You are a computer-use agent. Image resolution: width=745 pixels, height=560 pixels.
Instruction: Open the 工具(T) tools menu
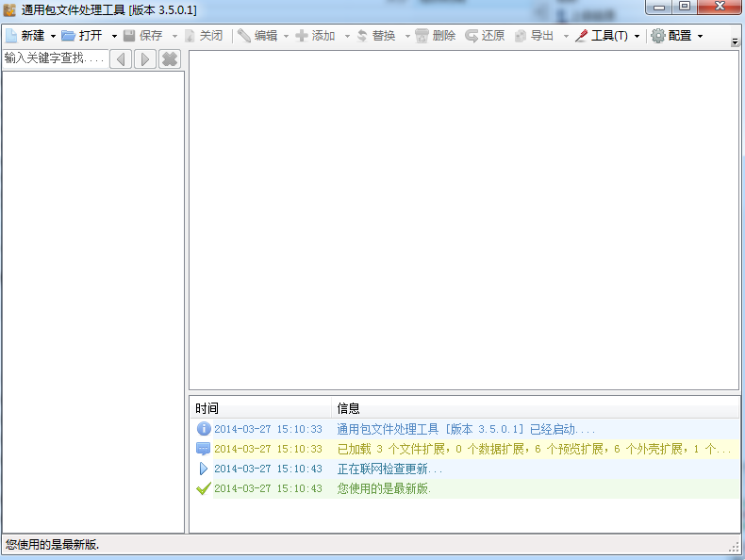(x=602, y=36)
